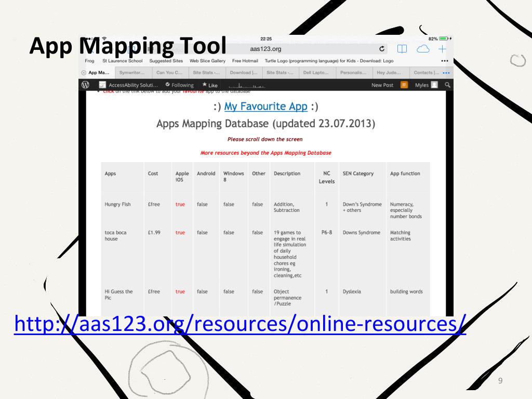
Task: Switch to the Download tab
Action: 244,73
